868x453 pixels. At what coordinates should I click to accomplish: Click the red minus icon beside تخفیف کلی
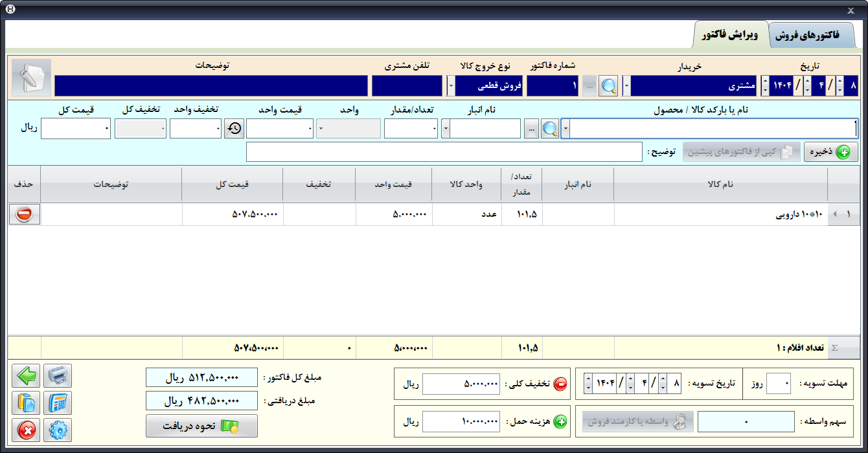point(560,384)
